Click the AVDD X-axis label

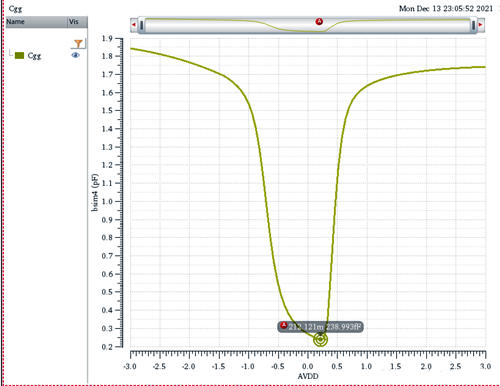[x=308, y=376]
